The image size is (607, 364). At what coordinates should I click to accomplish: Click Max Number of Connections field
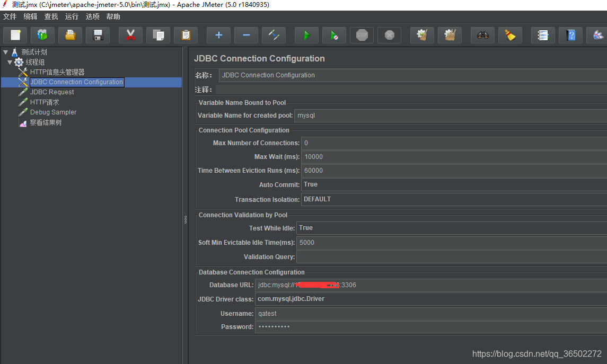(454, 143)
